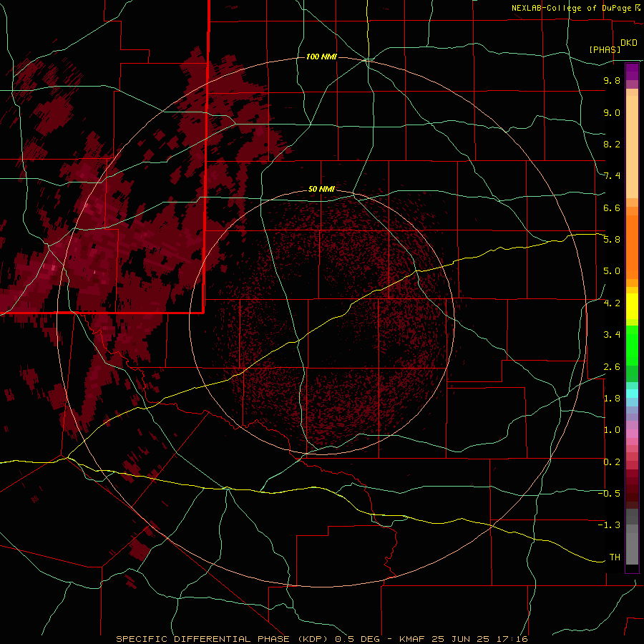Click the 5.8 color scale value
This screenshot has width=644, height=644.
click(x=612, y=240)
